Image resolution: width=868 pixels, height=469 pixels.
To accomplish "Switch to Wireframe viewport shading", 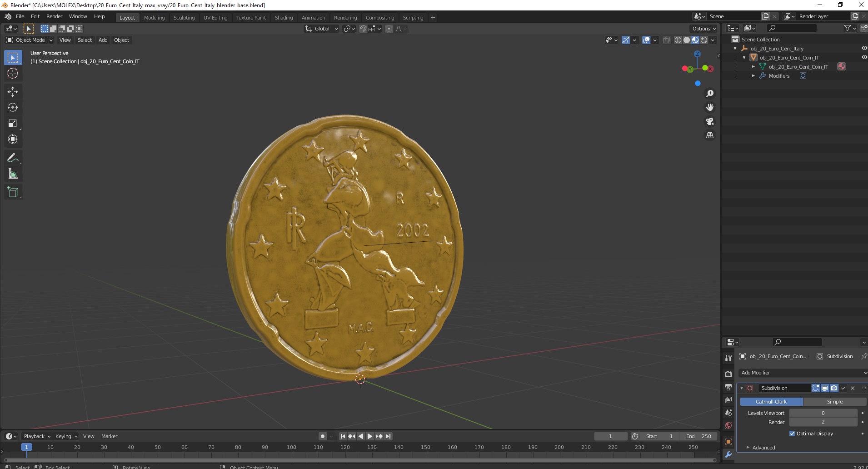I will coord(678,40).
